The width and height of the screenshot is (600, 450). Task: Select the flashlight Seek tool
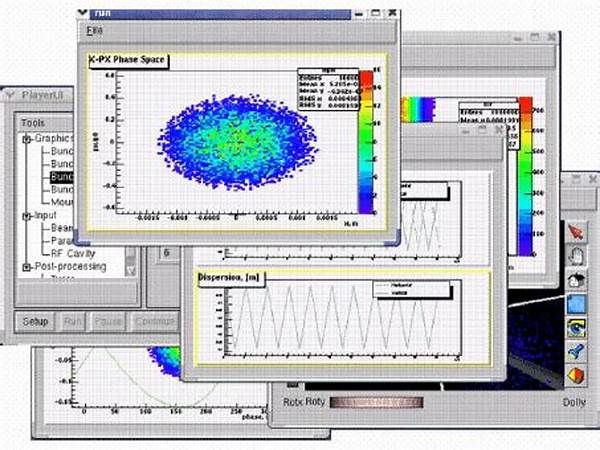(576, 352)
